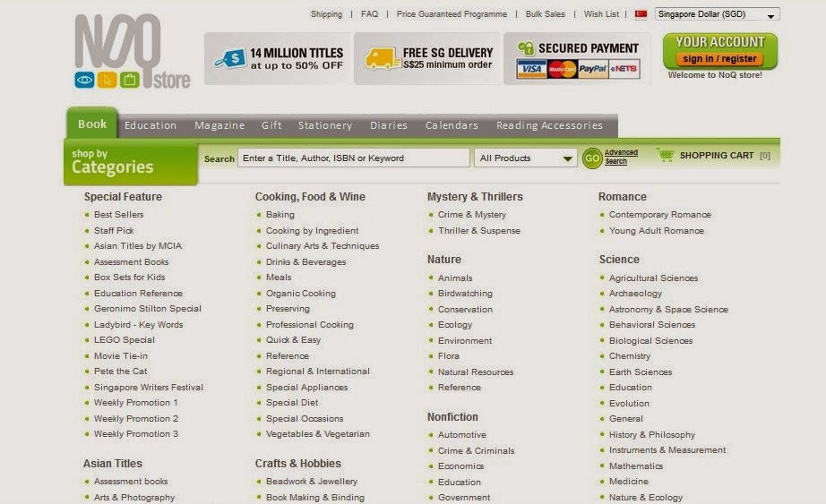Open the Baking category
This screenshot has width=826, height=504.
(280, 214)
